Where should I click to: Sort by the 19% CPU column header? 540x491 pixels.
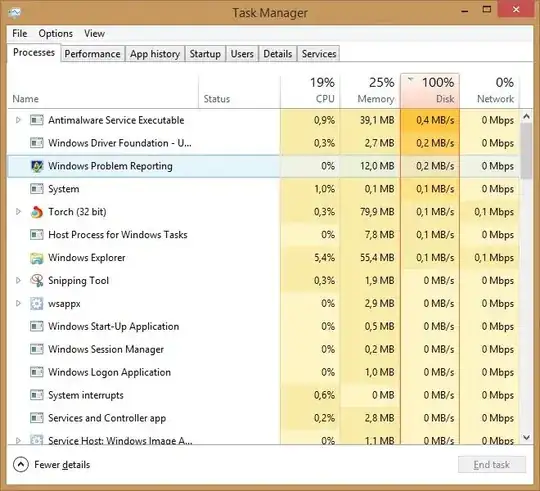click(x=310, y=91)
